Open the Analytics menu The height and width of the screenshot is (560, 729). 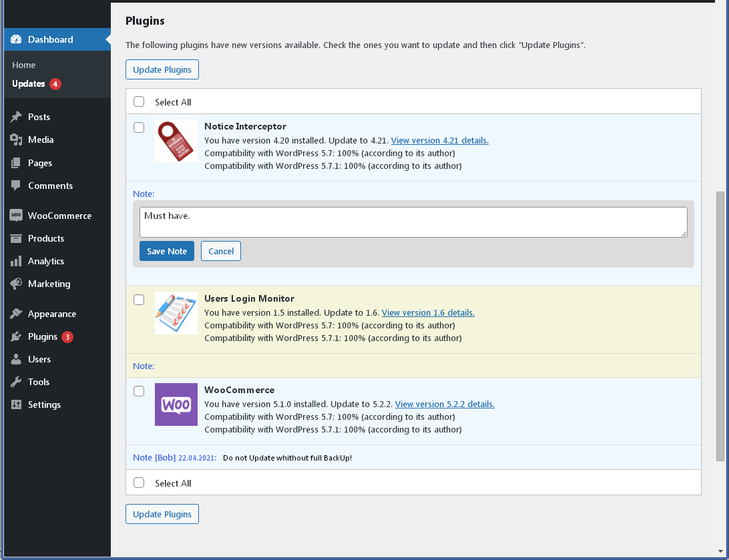point(46,261)
